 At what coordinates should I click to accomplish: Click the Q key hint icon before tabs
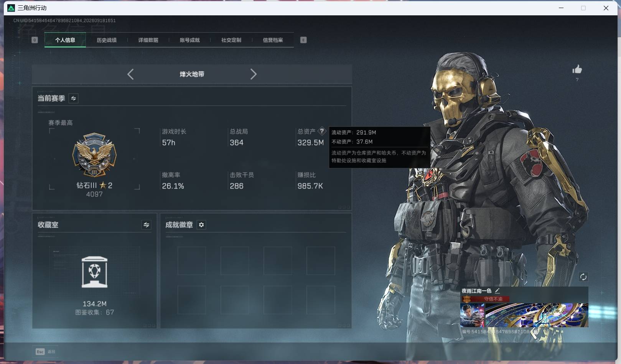pos(35,40)
